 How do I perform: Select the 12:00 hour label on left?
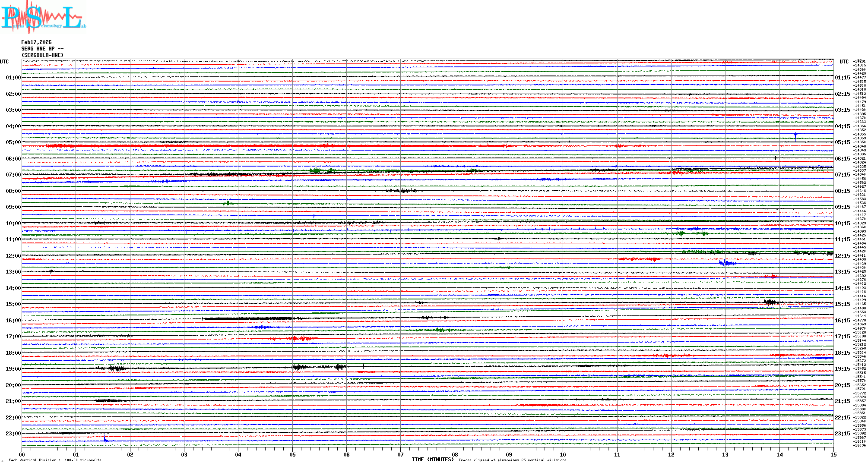tap(13, 256)
